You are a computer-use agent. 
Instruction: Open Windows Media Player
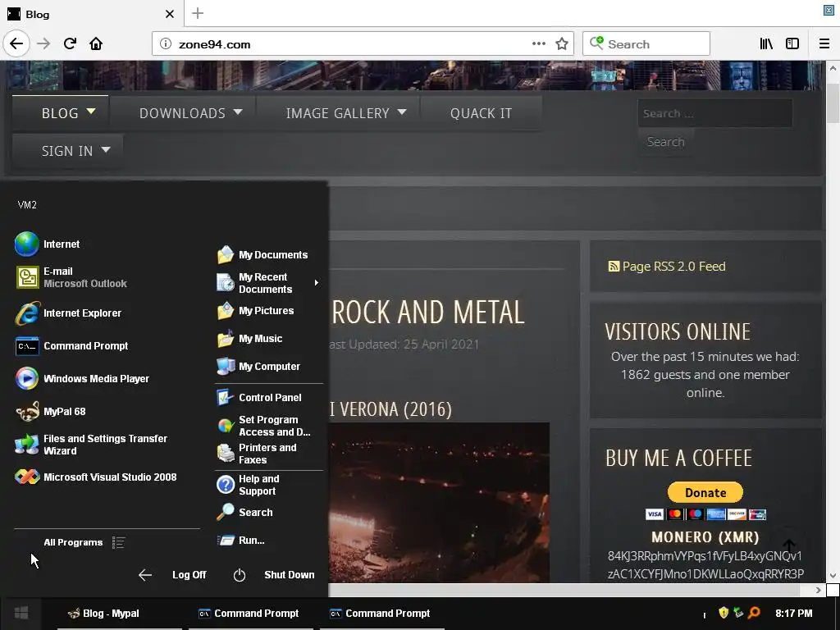[x=82, y=379]
